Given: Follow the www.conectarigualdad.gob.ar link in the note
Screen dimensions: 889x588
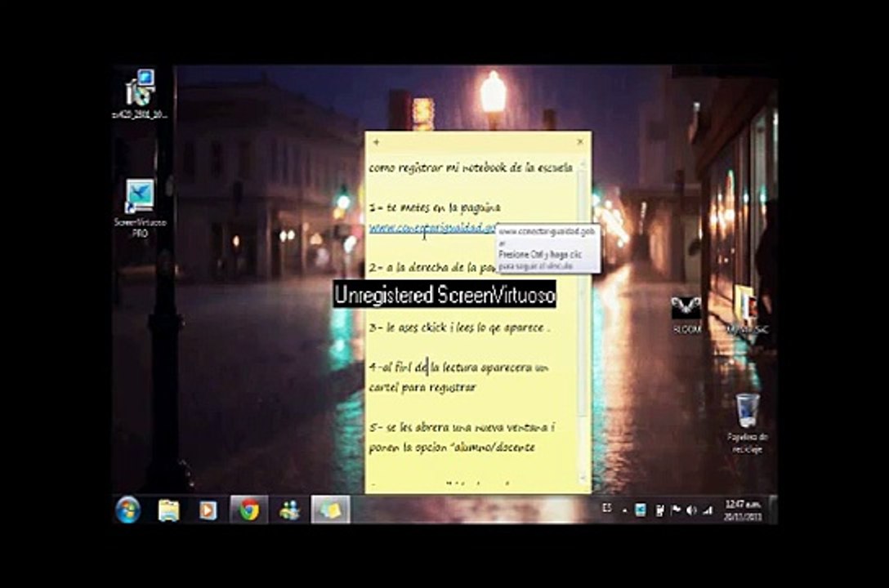Looking at the screenshot, I should 432,228.
